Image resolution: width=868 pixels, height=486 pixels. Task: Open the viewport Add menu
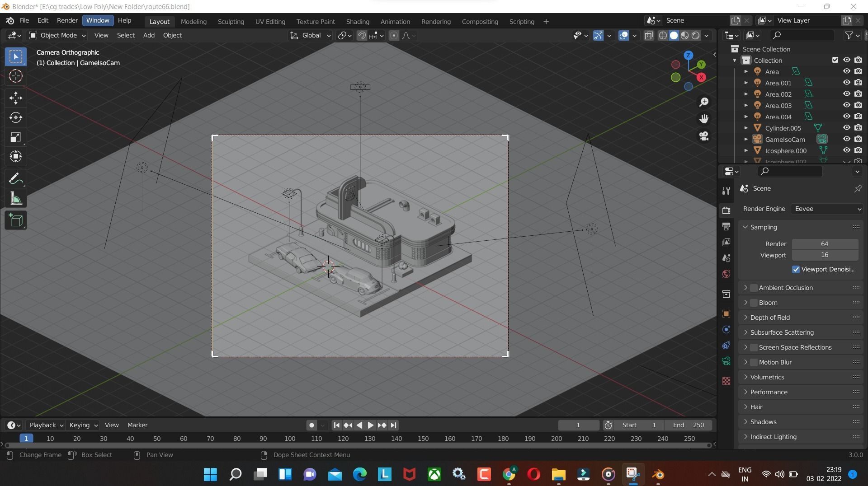(x=149, y=35)
